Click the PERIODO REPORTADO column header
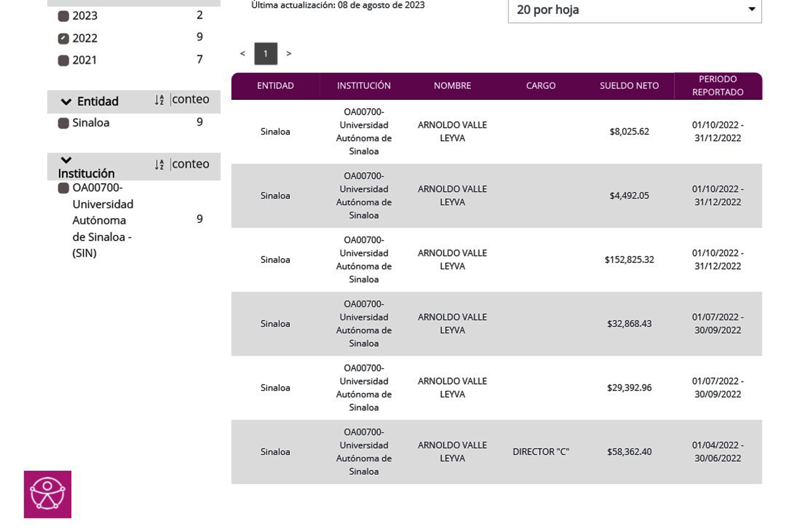This screenshot has width=805, height=532. [x=718, y=86]
